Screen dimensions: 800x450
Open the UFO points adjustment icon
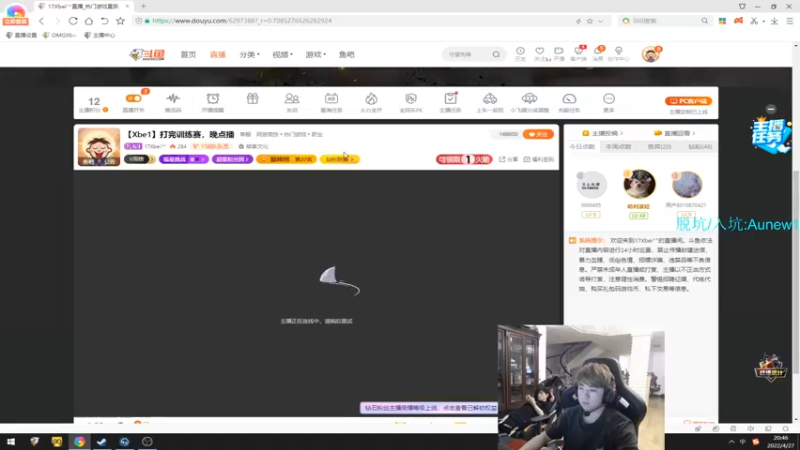[529, 98]
